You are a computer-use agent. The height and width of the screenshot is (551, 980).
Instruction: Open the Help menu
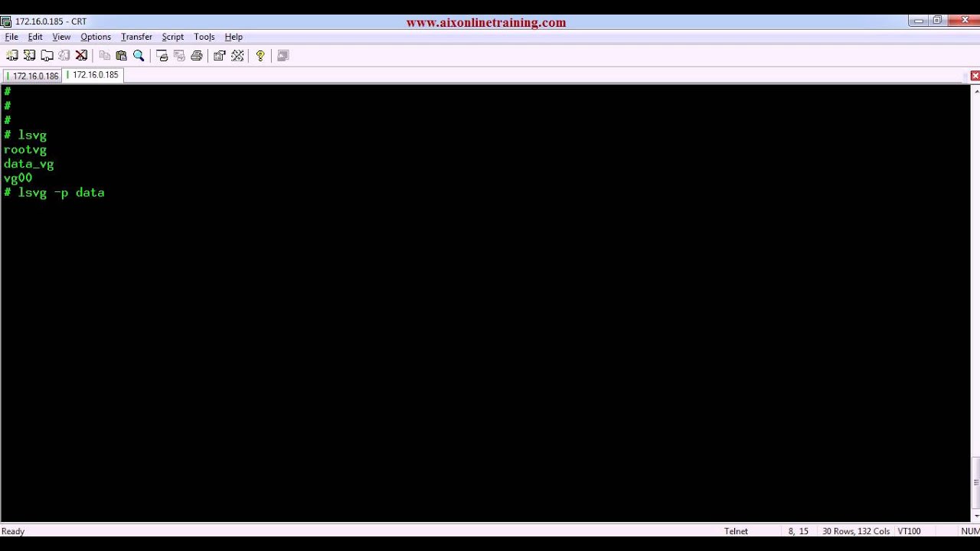pyautogui.click(x=234, y=37)
